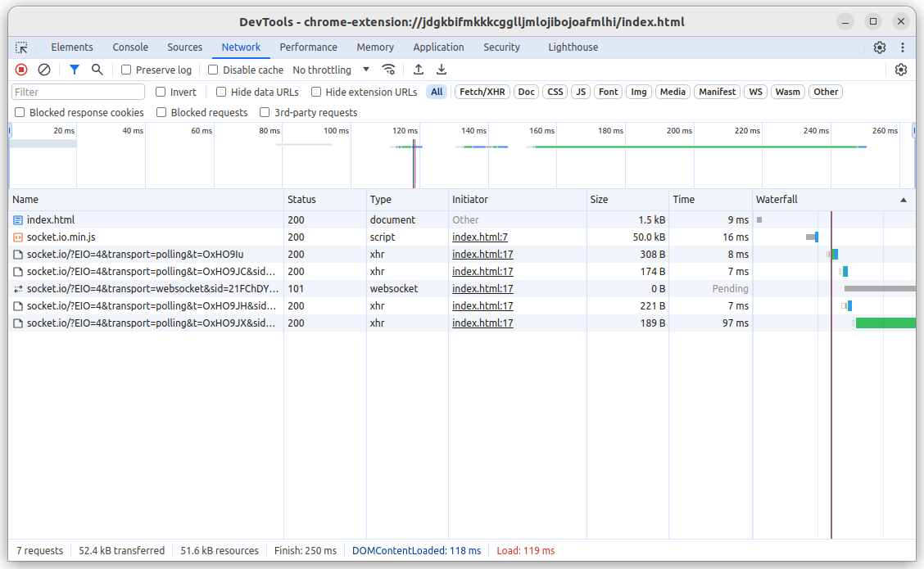Clear the network log
924x569 pixels.
click(x=44, y=70)
